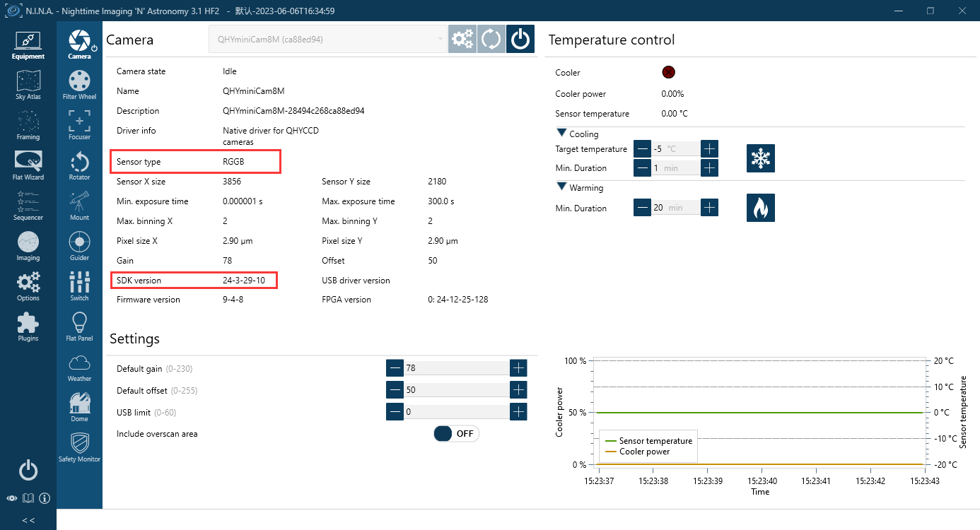Start cooling with snowflake button
The height and width of the screenshot is (530, 980).
click(x=761, y=158)
